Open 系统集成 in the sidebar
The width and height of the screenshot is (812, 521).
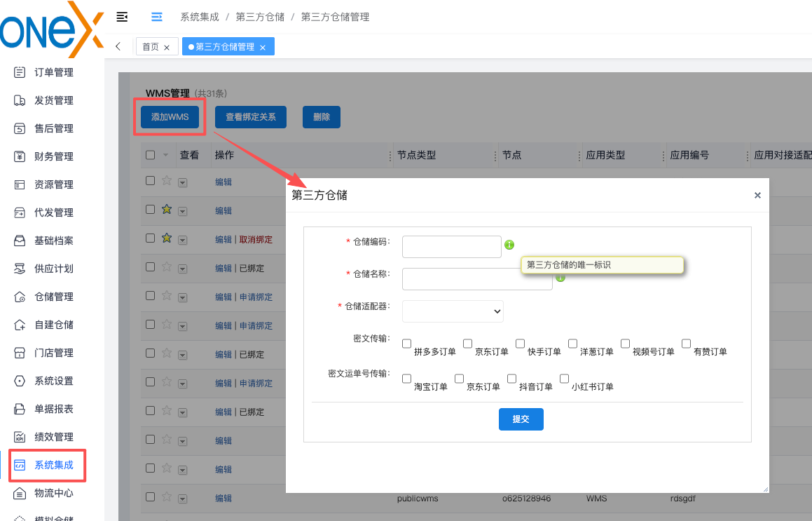tap(43, 464)
